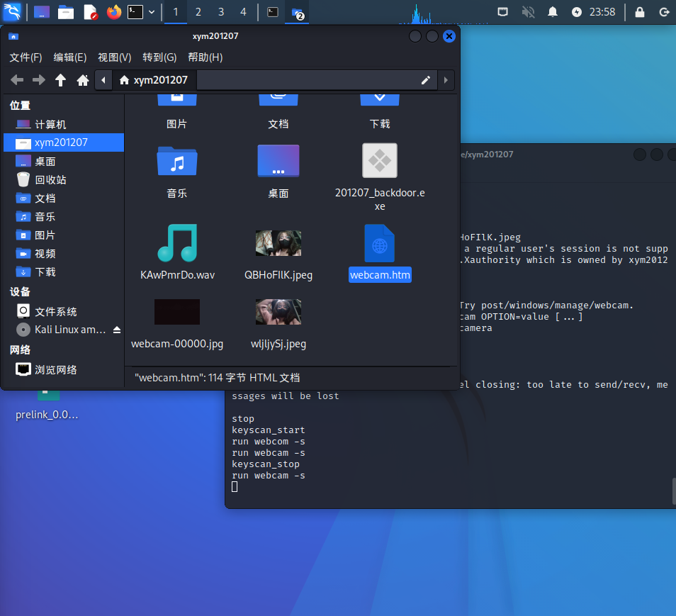Open terminal emulator from the top panel
This screenshot has height=616, width=676.
135,12
